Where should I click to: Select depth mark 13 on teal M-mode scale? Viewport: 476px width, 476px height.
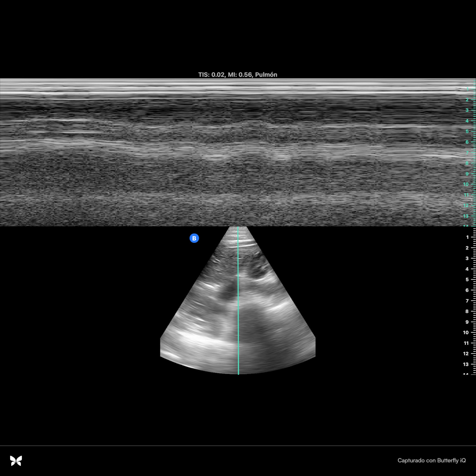(x=466, y=216)
